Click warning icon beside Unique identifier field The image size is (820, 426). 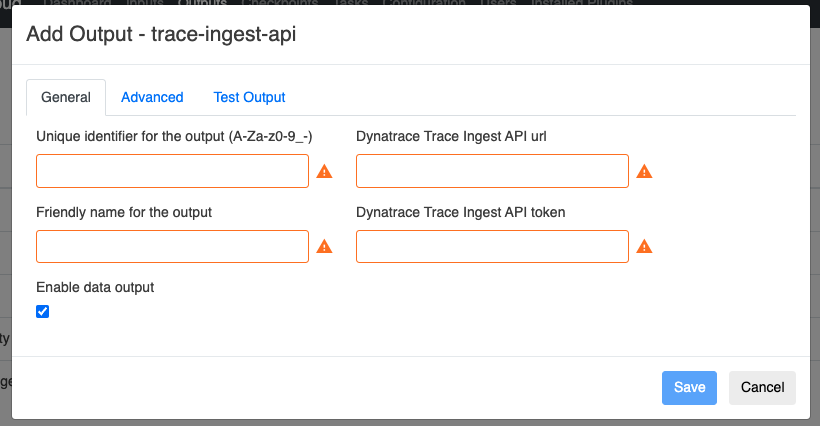[324, 172]
